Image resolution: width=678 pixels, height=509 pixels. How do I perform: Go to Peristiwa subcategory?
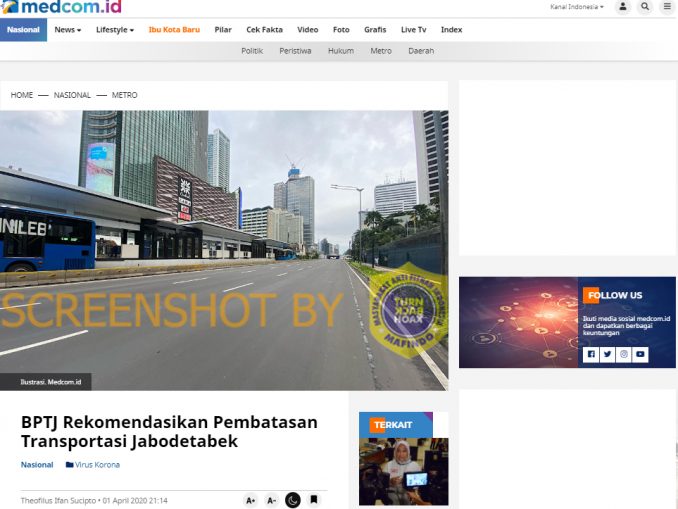(x=295, y=51)
